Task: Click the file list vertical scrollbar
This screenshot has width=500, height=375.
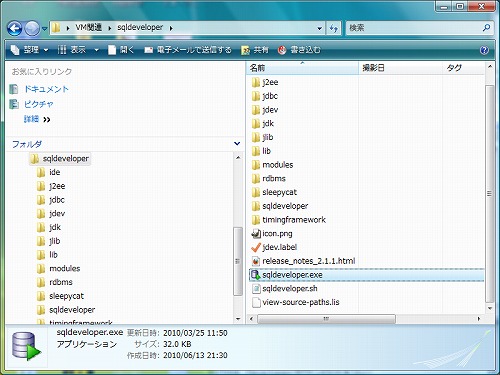Action: pos(489,193)
